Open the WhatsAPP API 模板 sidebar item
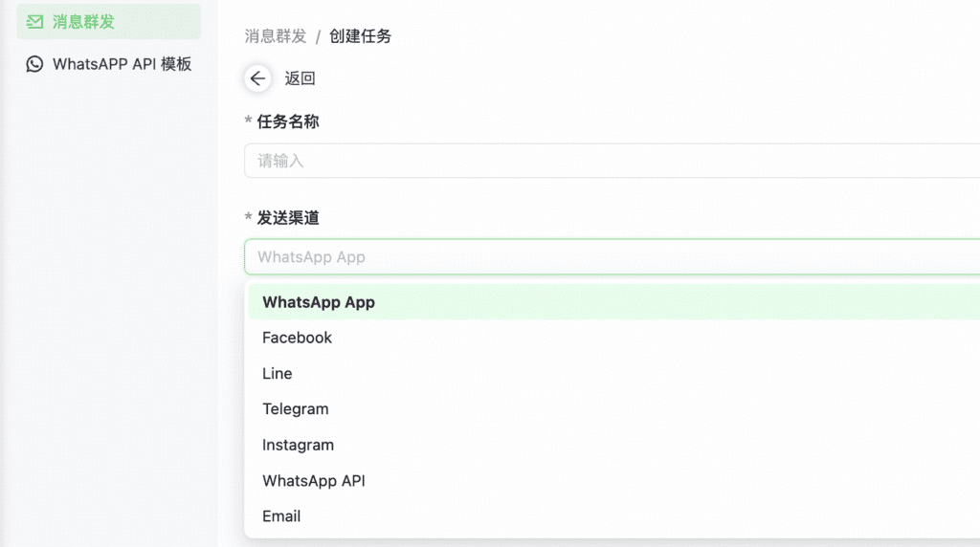Screen dimensions: 980x547 tap(122, 64)
